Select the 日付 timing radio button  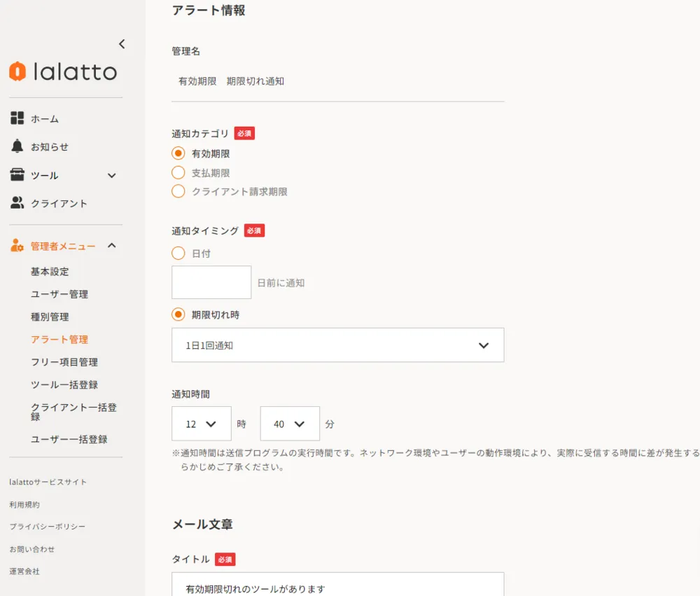click(178, 254)
